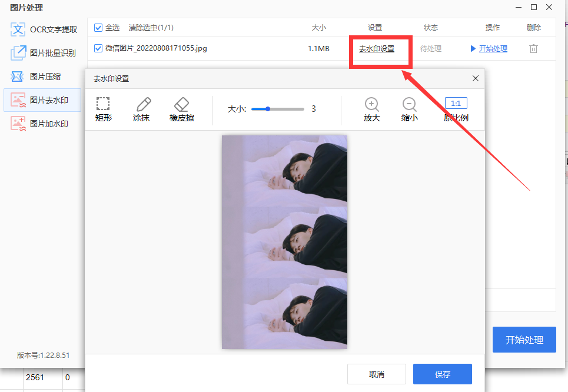Click the 状态 column header
This screenshot has height=392, width=568.
[431, 28]
